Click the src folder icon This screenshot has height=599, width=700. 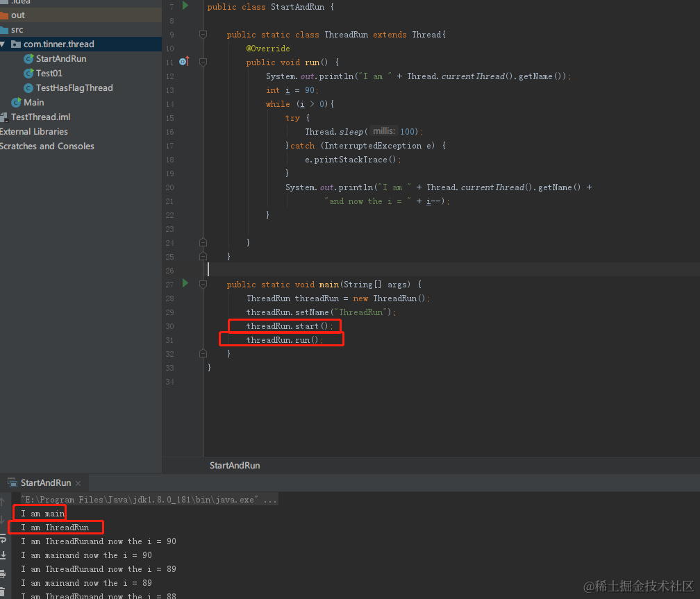click(x=4, y=31)
